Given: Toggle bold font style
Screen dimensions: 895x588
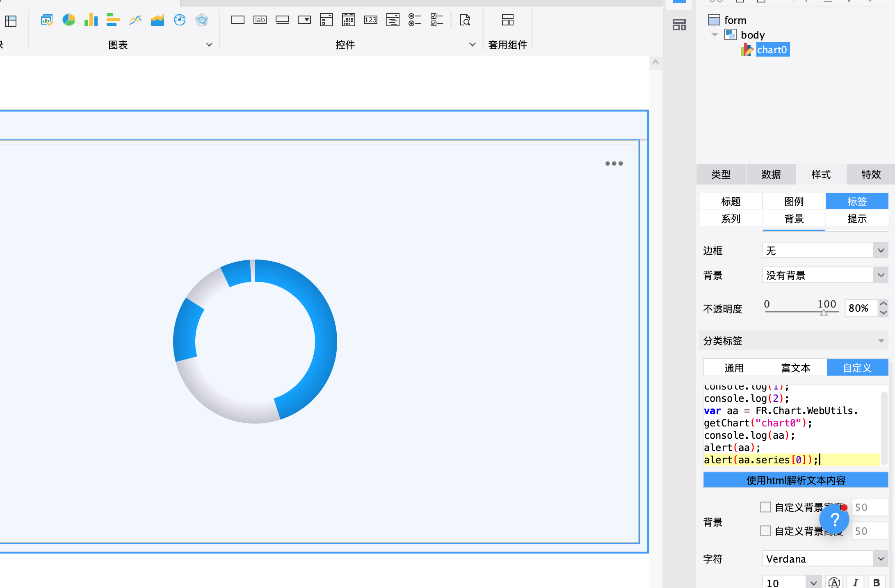Looking at the screenshot, I should click(877, 582).
